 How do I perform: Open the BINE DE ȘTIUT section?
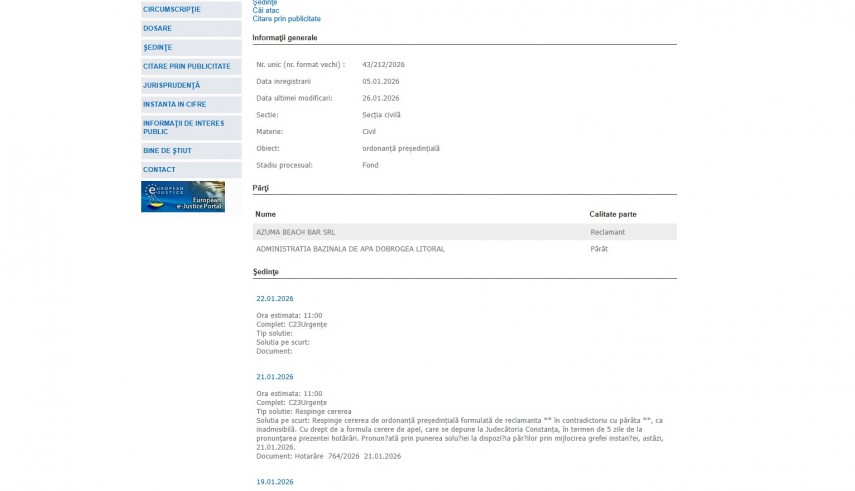coord(167,150)
